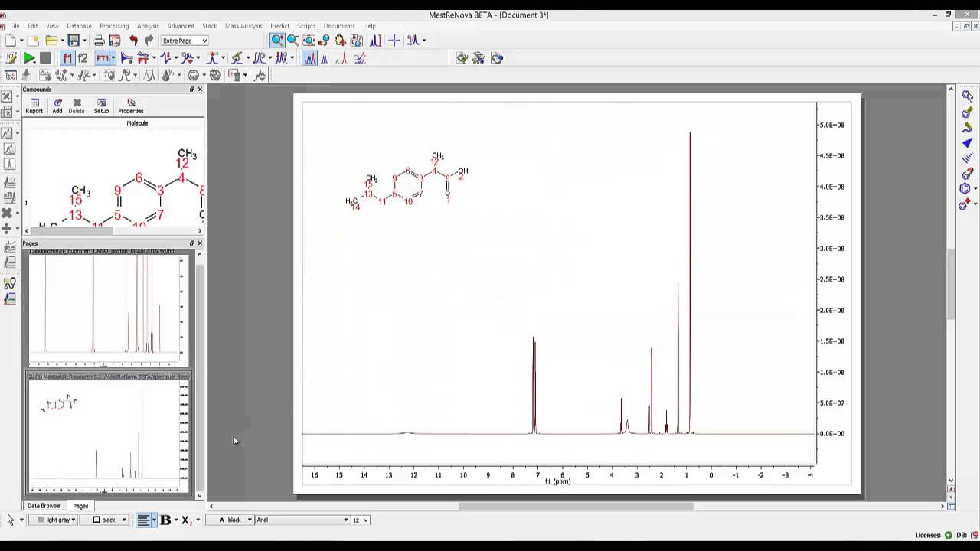This screenshot has height=551, width=980.
Task: Click the divide tool in left sidebar
Action: [7, 229]
